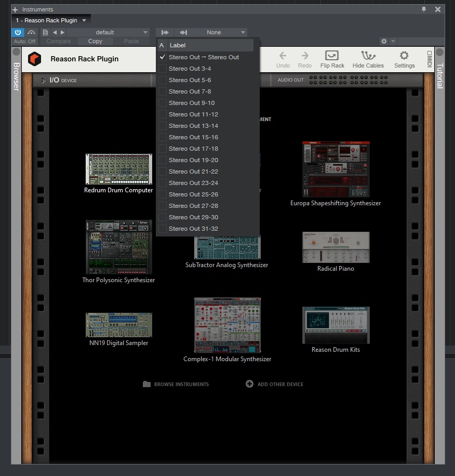Add a new instrument with plus icon
The image size is (455, 476).
(15, 10)
